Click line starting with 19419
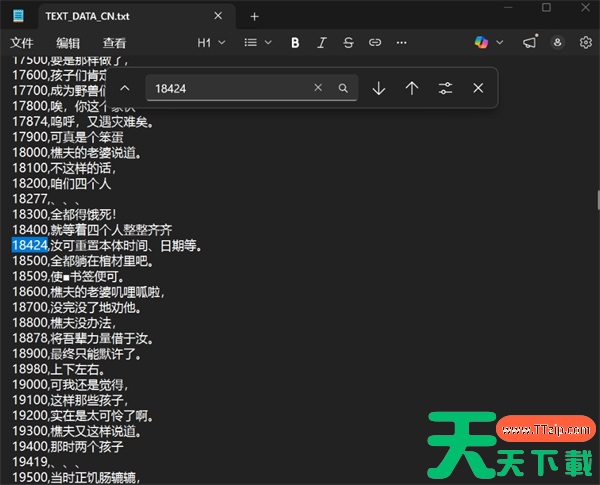 click(47, 462)
